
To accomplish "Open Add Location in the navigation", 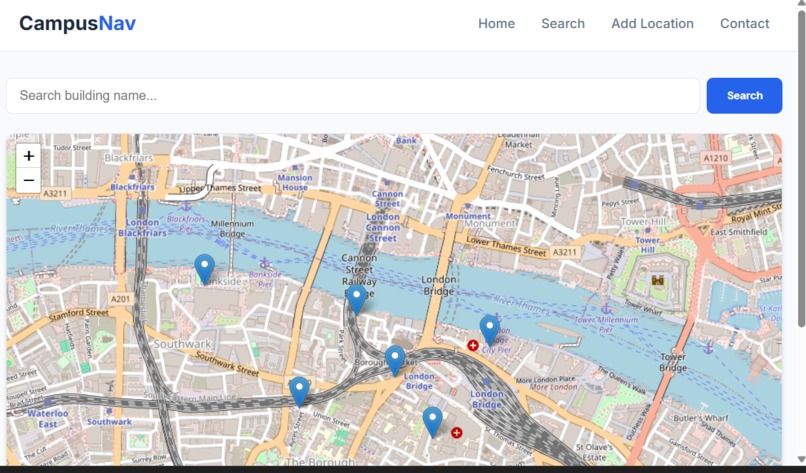I will point(652,24).
